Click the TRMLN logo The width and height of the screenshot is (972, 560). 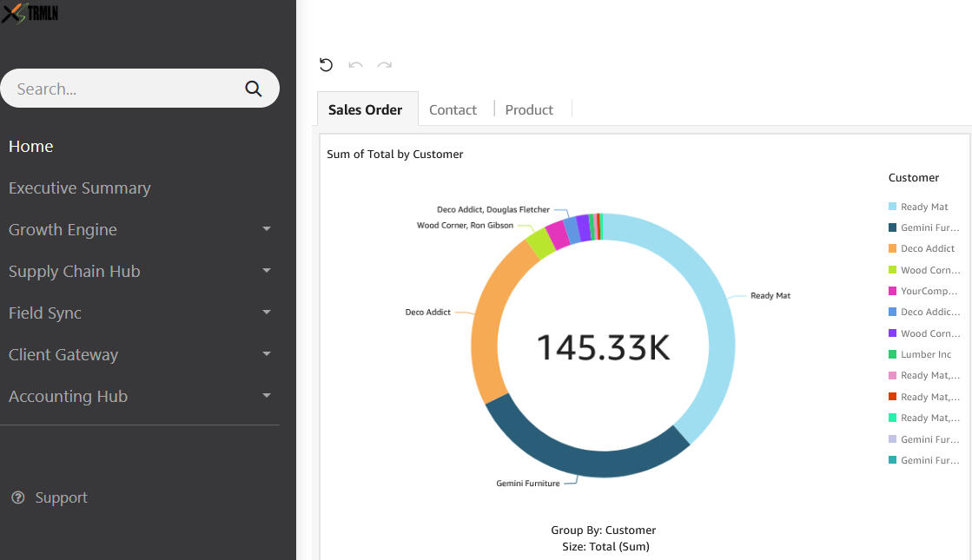tap(30, 12)
